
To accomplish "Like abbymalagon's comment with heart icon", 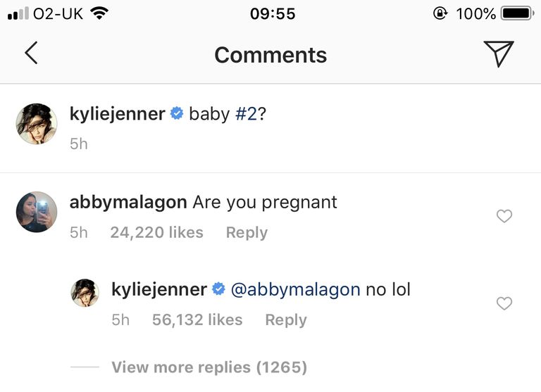I will tap(504, 216).
